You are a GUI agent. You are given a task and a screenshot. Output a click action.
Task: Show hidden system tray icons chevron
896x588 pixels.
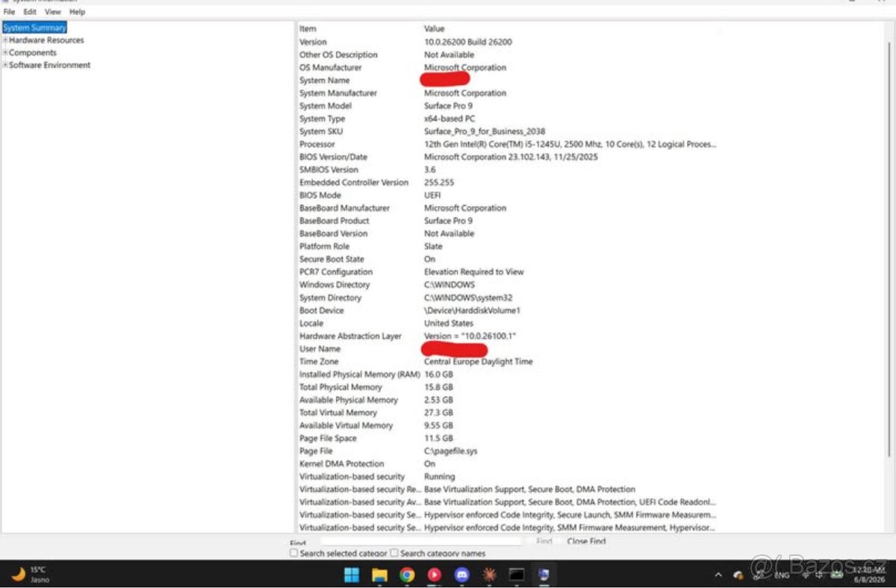coord(718,575)
